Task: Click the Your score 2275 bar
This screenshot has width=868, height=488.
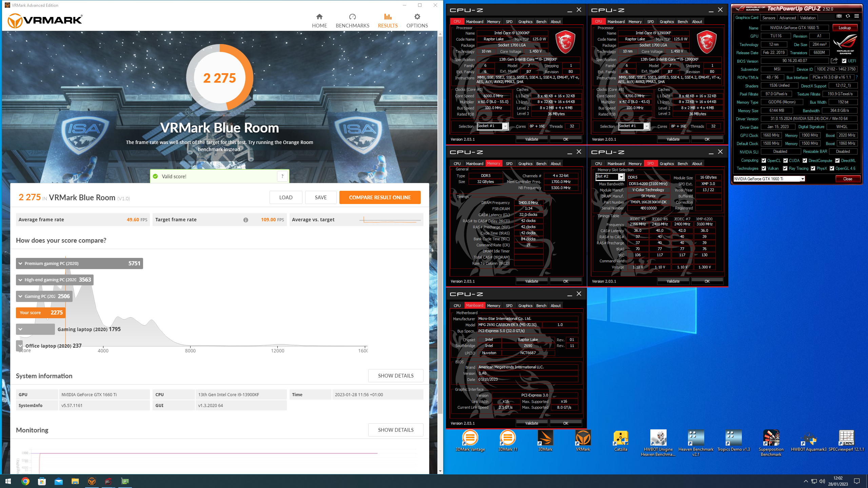Action: click(x=41, y=313)
